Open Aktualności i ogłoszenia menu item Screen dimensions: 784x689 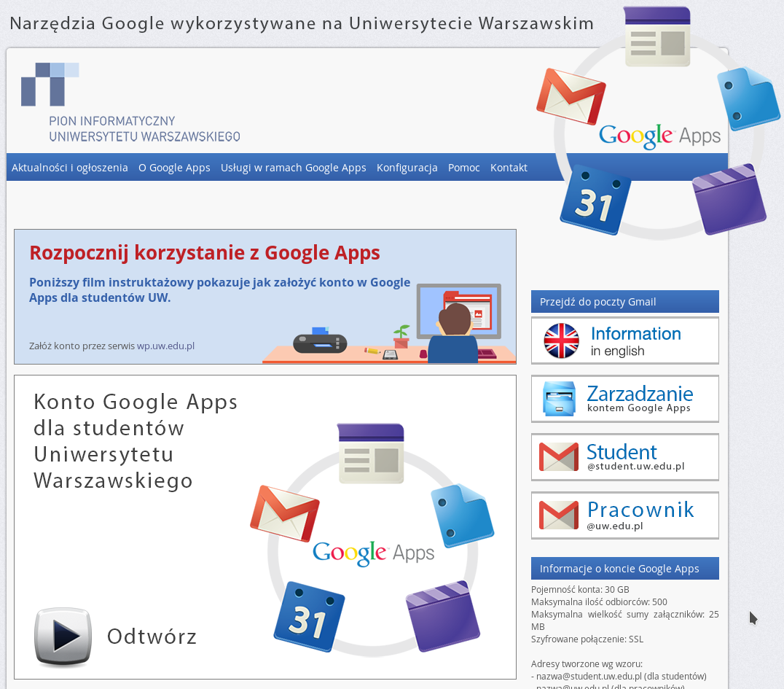69,168
